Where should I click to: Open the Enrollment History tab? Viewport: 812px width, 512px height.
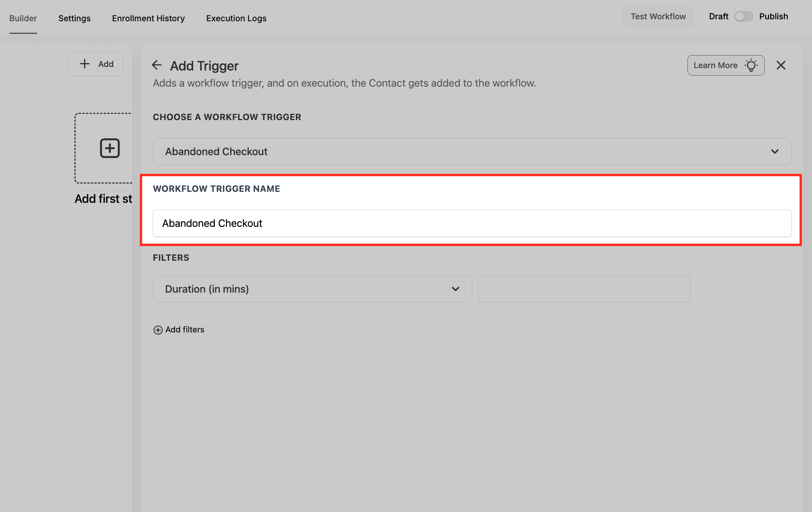pyautogui.click(x=148, y=18)
